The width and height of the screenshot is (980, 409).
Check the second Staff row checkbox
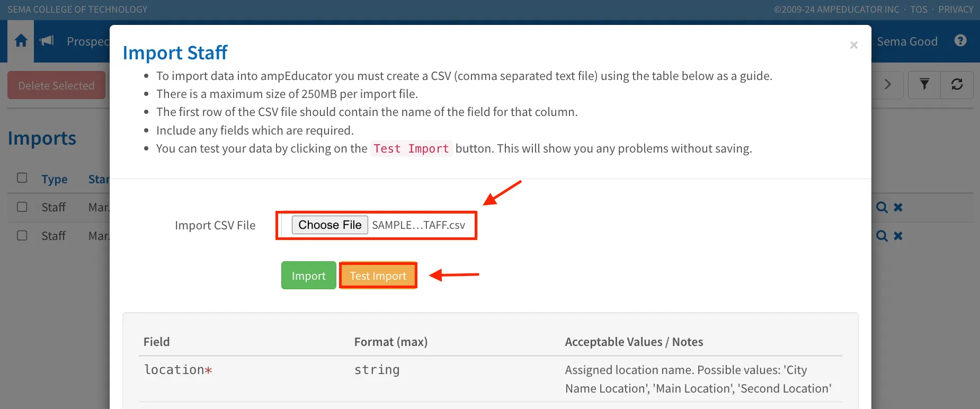pyautogui.click(x=22, y=235)
